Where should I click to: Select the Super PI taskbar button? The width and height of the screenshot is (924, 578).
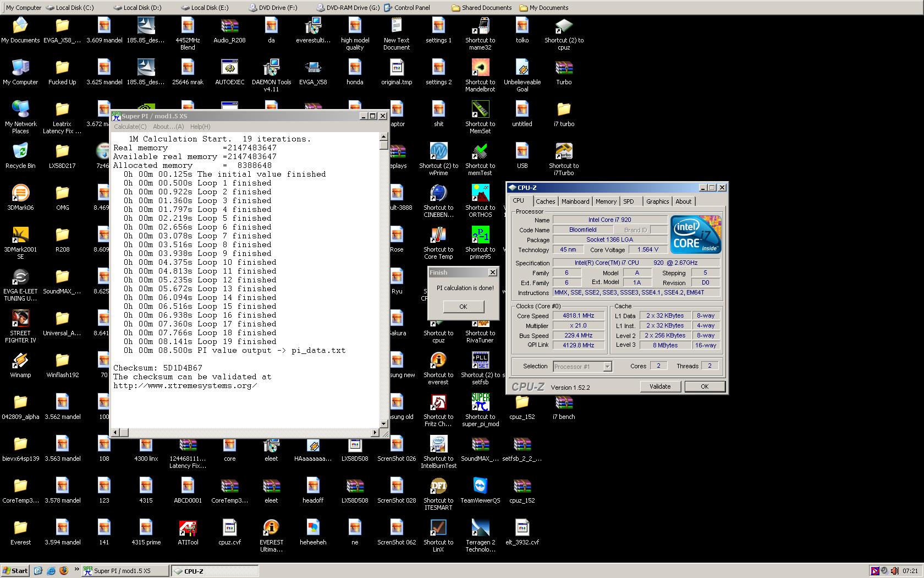(125, 571)
